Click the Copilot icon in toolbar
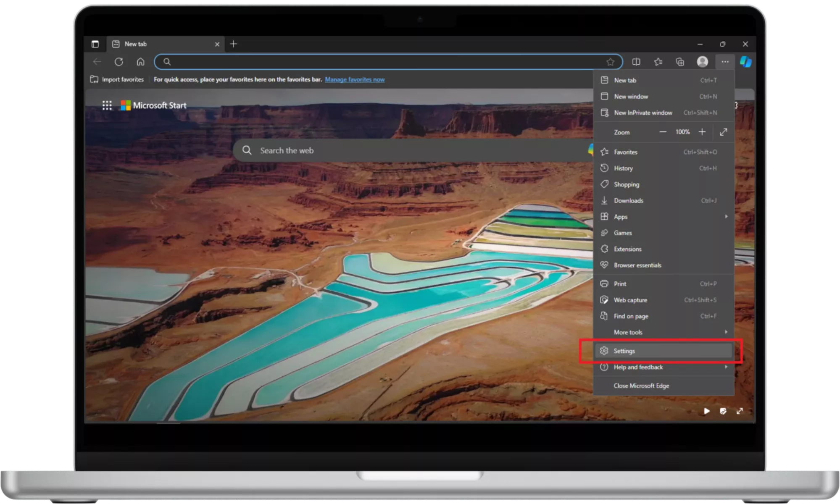Viewport: 840px width, 504px height. pos(745,62)
